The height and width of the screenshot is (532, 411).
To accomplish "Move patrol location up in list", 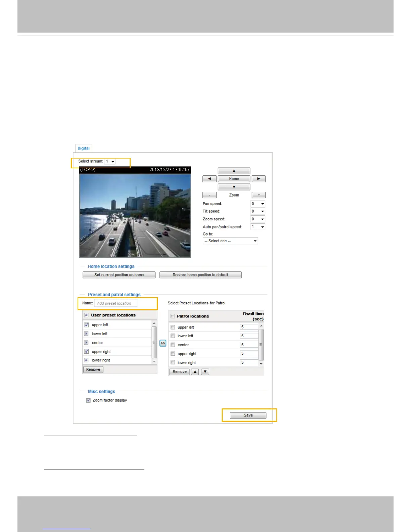I will (195, 372).
